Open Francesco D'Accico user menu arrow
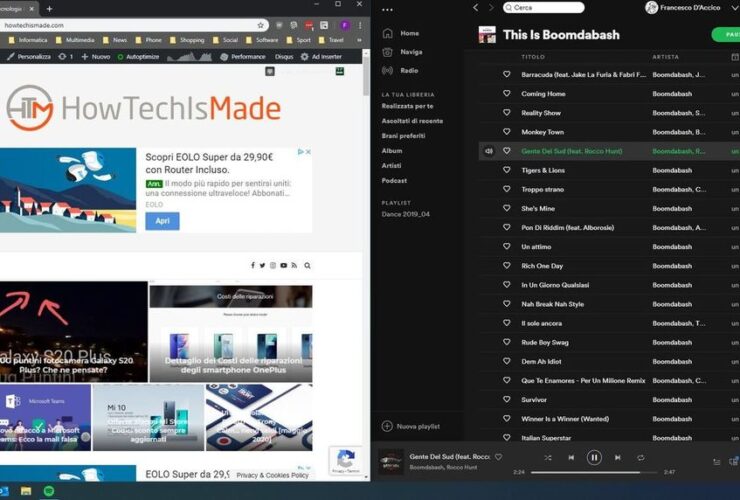Viewport: 740px width, 500px height. coord(734,8)
